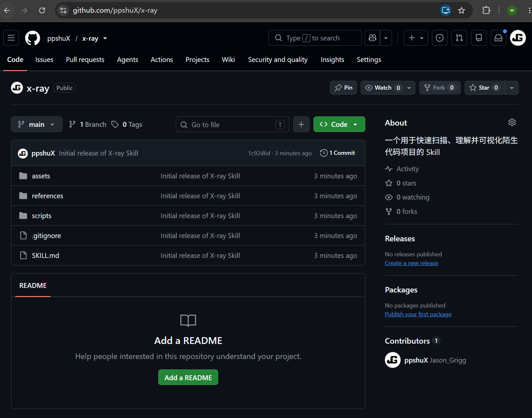Open the notifications inbox icon
532x418 pixels.
(498, 38)
